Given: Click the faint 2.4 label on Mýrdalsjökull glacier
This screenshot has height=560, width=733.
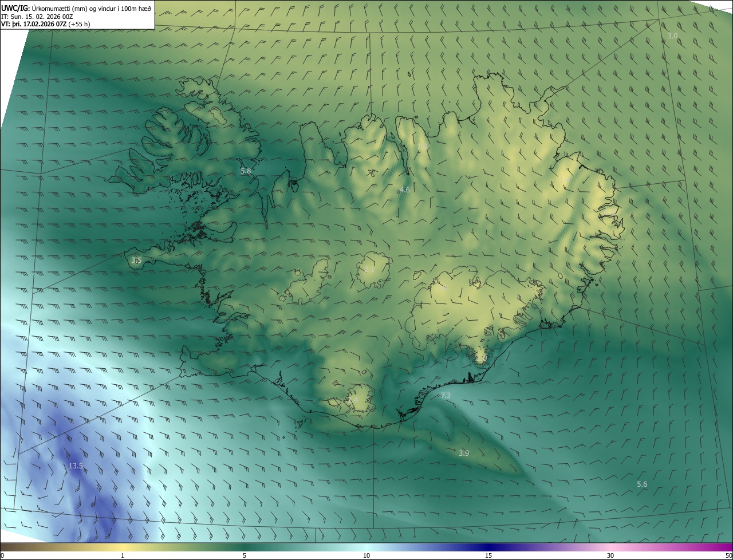Looking at the screenshot, I should (x=353, y=399).
